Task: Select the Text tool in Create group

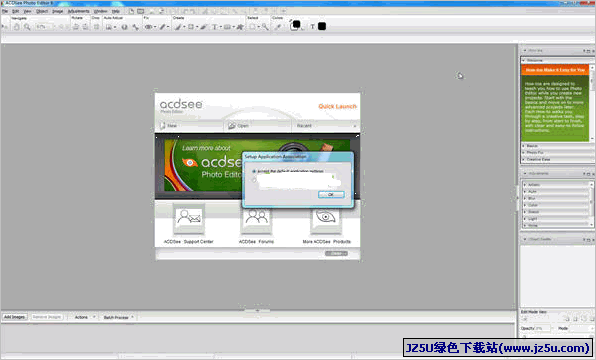Action: [214, 27]
